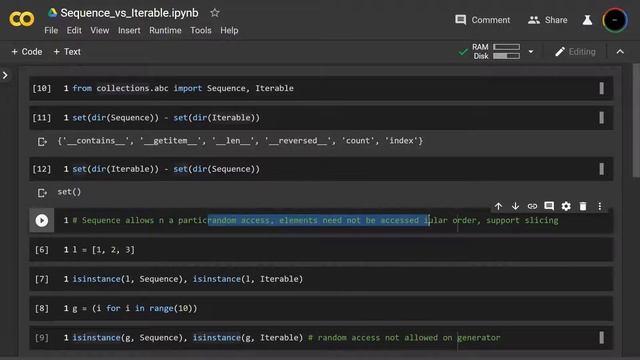This screenshot has width=640, height=360.
Task: Star the Sequence_vs_Iterable notebook
Action: pos(215,13)
